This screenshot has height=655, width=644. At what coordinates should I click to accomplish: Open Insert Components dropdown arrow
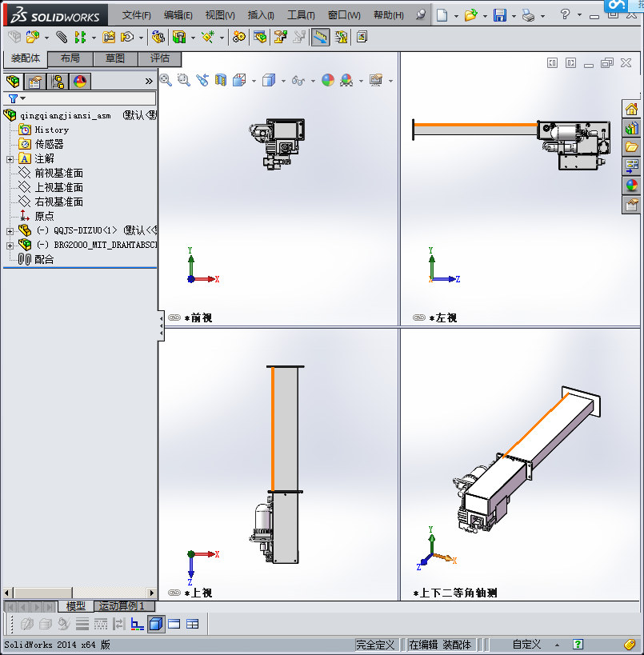pos(46,38)
